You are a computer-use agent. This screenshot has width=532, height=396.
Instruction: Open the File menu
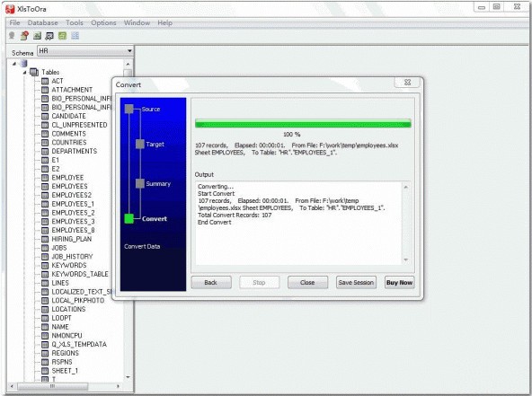click(x=14, y=22)
